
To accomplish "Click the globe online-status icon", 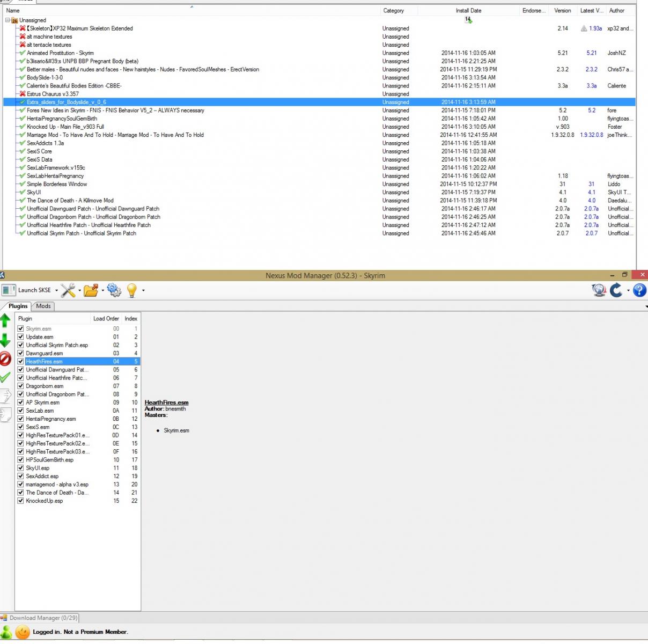I will [x=599, y=290].
